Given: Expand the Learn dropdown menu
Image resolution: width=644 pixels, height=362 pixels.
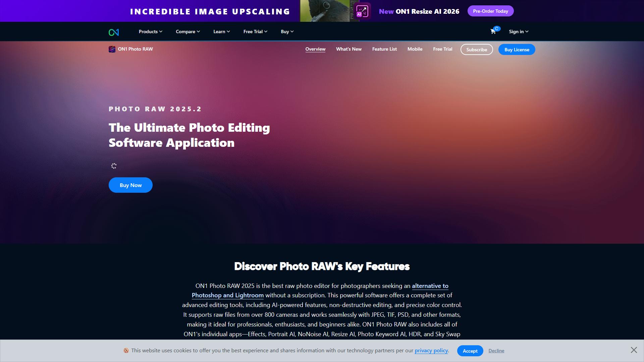Looking at the screenshot, I should (222, 32).
